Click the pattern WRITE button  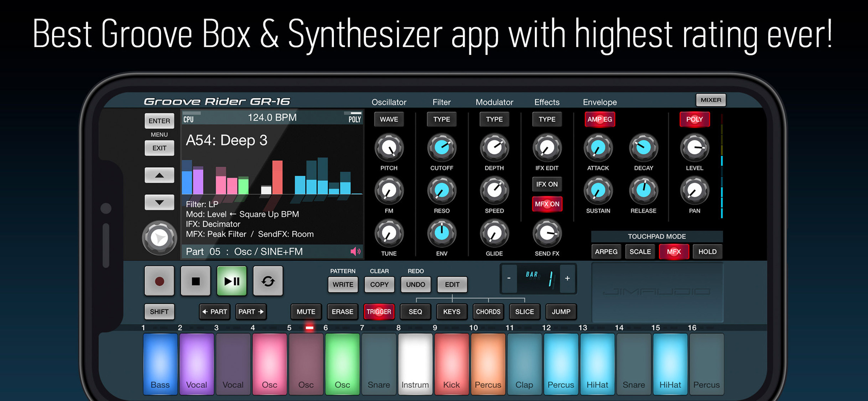point(343,285)
